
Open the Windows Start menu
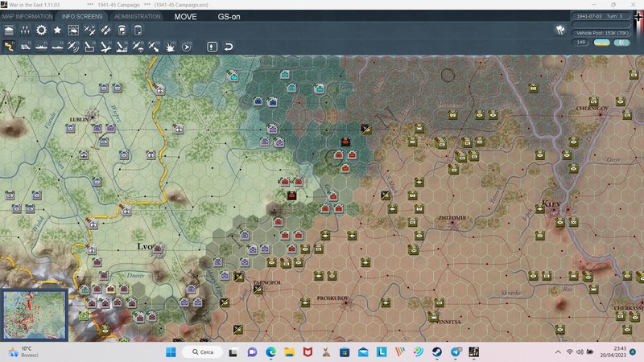tap(171, 352)
